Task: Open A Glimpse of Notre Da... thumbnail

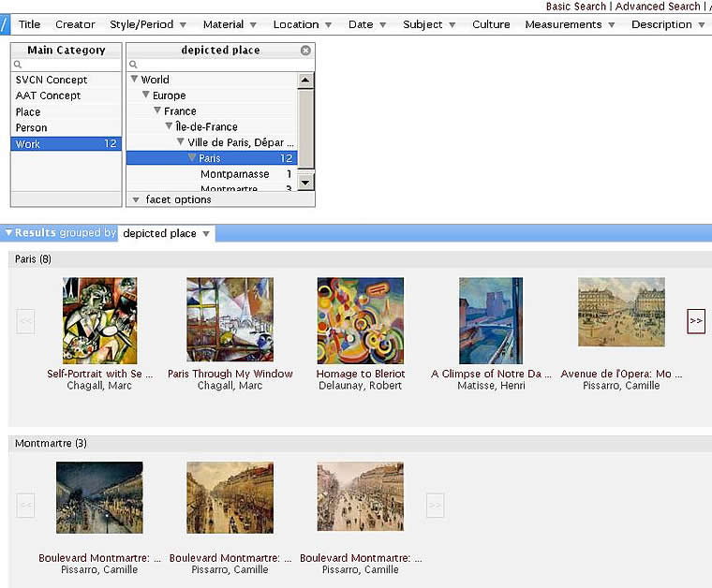Action: point(491,320)
